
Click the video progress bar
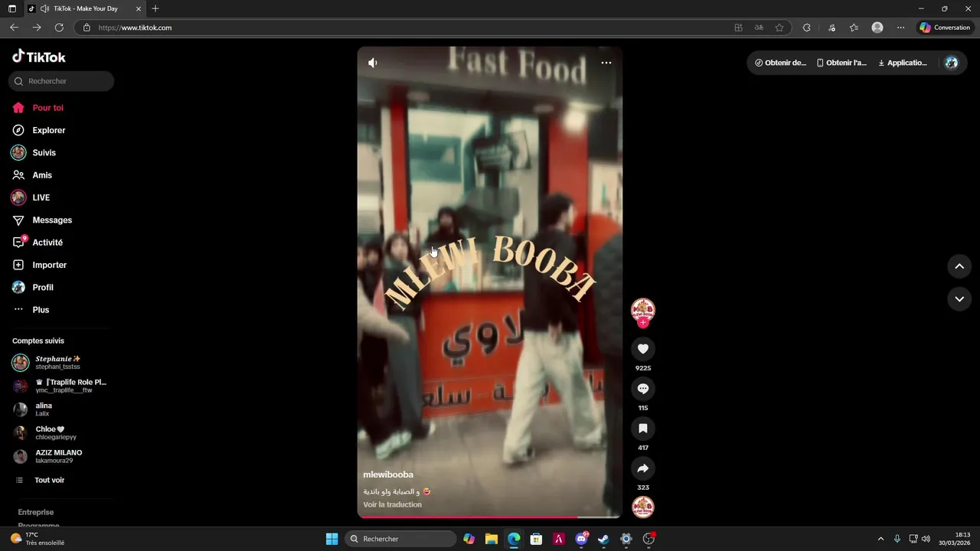pyautogui.click(x=489, y=517)
